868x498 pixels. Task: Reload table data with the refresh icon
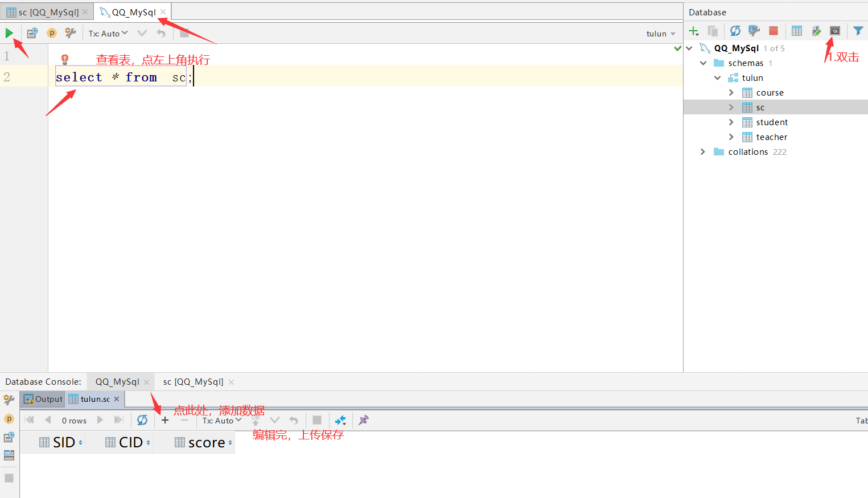[142, 420]
